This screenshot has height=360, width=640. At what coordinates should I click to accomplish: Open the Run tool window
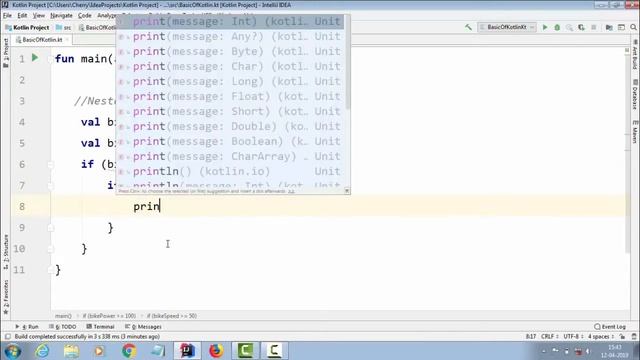pos(27,327)
